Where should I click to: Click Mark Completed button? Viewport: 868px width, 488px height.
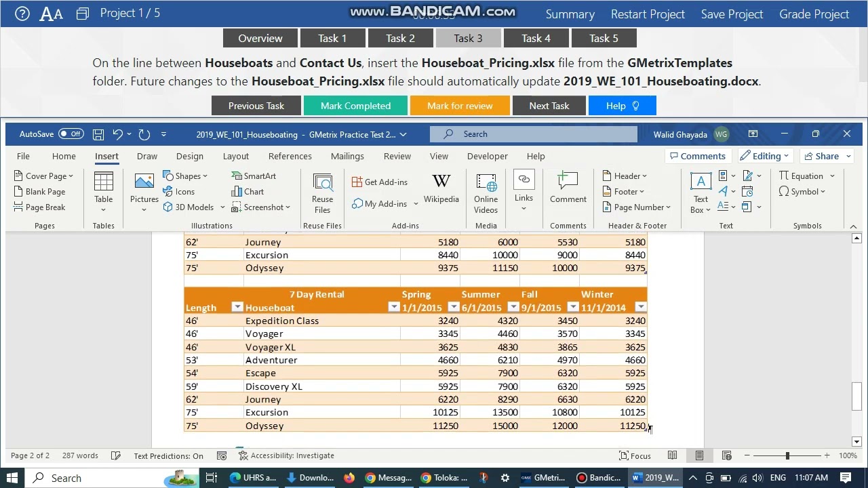point(355,106)
